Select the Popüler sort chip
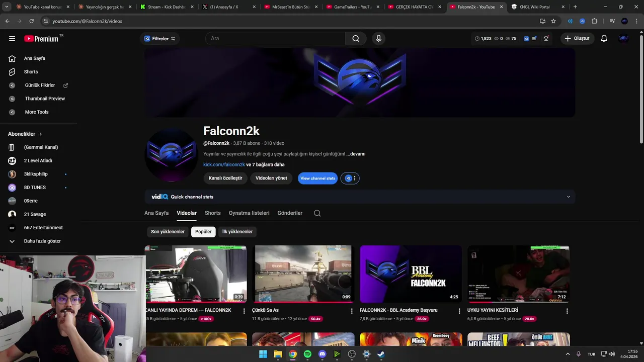Viewport: 644px width, 362px height. click(203, 232)
